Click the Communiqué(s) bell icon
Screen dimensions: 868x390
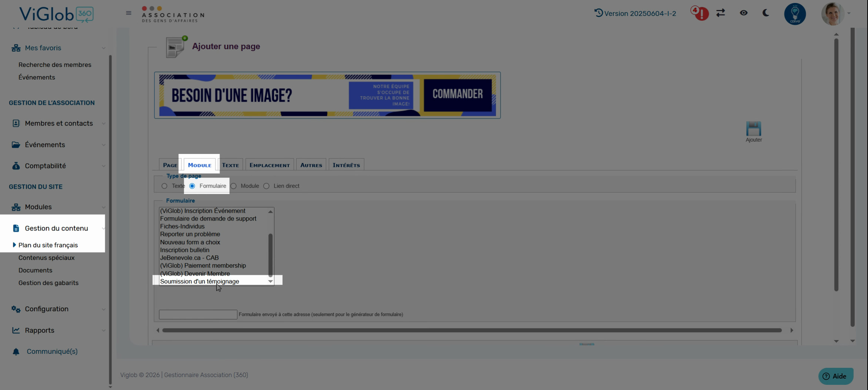point(16,352)
